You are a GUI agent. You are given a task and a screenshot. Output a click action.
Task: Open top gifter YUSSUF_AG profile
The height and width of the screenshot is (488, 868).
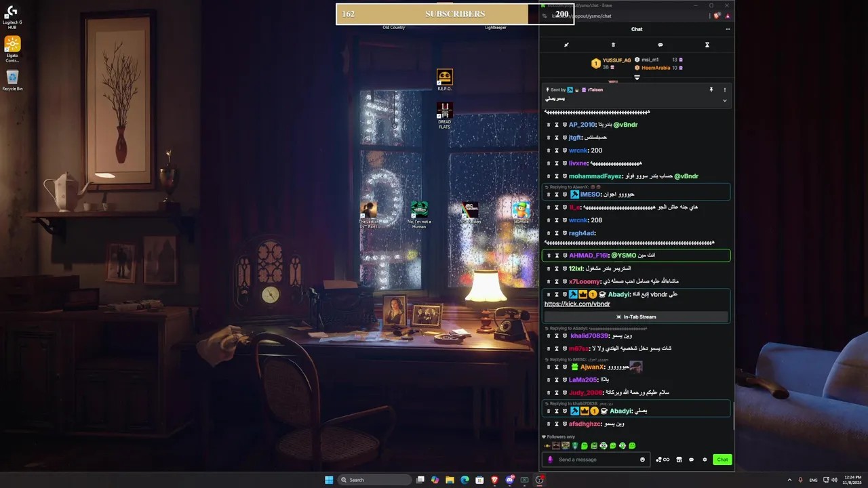click(x=616, y=60)
